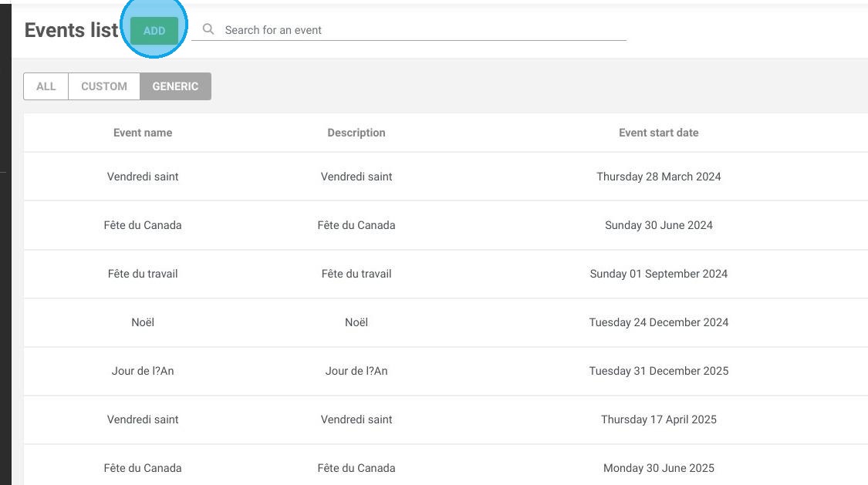Viewport: 868px width, 485px height.
Task: Click date Sunday 01 September 2024
Action: (x=659, y=274)
